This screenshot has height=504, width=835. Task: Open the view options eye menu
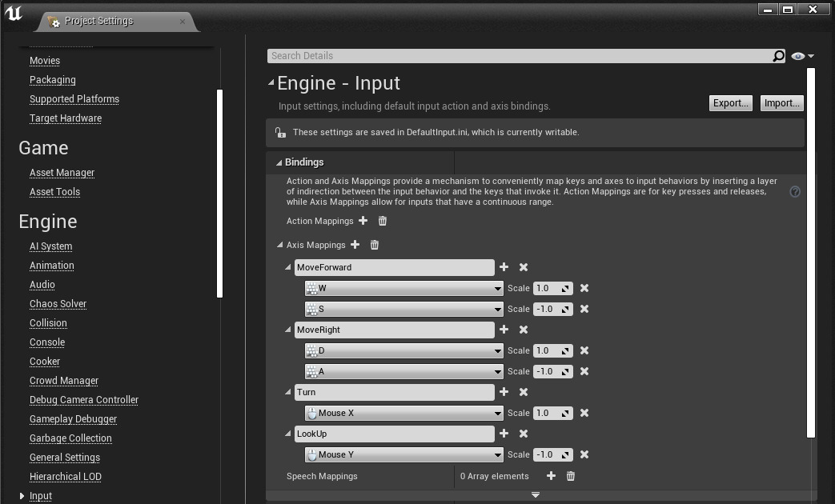pyautogui.click(x=802, y=56)
